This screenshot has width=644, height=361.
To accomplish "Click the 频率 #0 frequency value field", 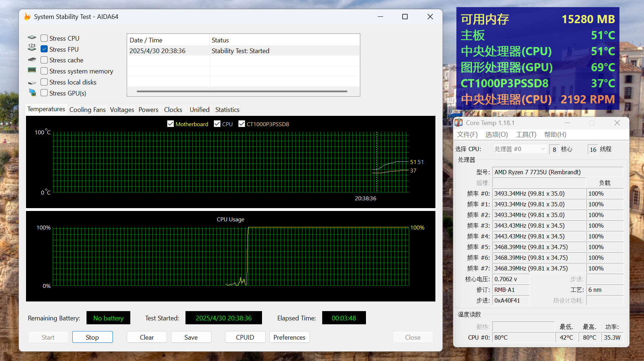I will pyautogui.click(x=539, y=194).
